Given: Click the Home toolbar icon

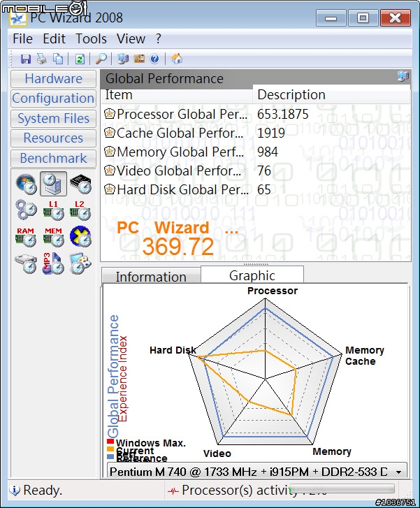Looking at the screenshot, I should pos(177,59).
